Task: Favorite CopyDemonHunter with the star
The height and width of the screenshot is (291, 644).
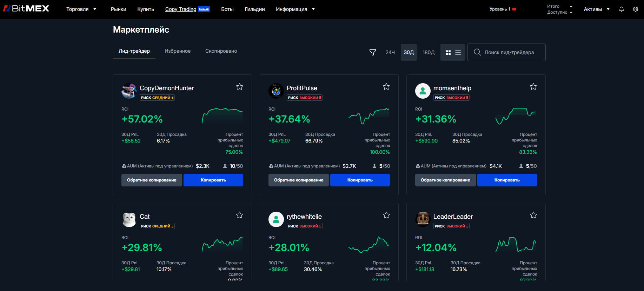Action: coord(240,87)
